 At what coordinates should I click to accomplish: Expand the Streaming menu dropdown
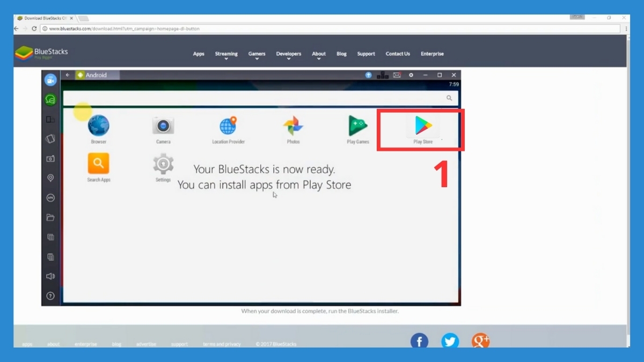click(226, 55)
